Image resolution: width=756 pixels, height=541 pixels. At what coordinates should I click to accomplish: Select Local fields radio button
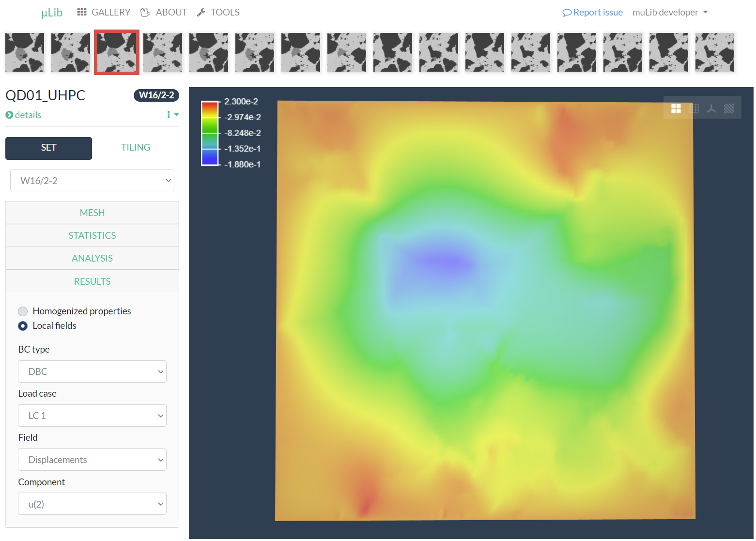click(23, 326)
